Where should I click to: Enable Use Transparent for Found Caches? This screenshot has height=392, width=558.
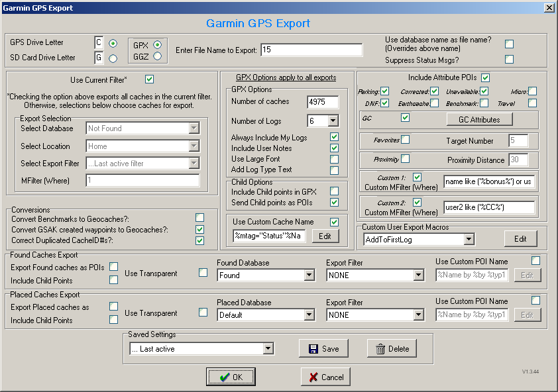[x=203, y=272]
